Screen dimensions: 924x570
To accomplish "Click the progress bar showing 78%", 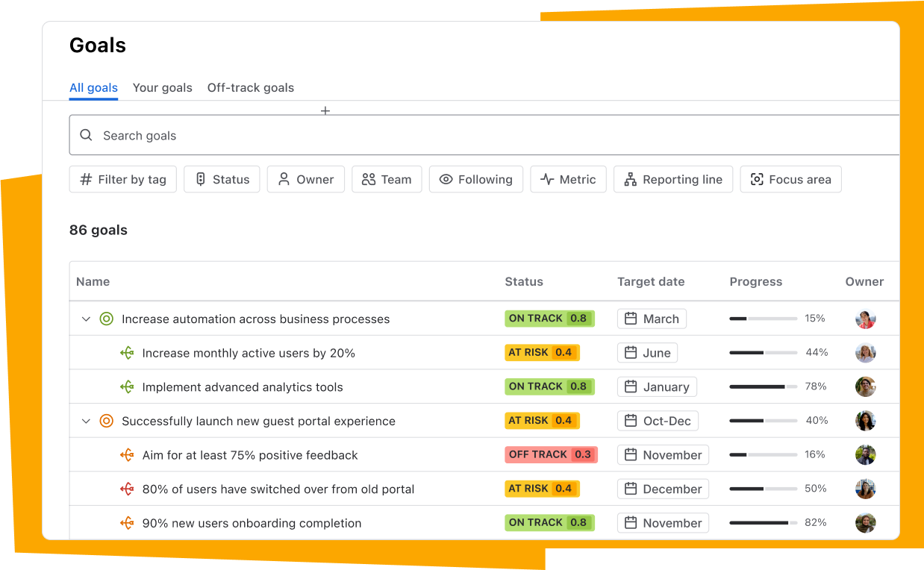I will pyautogui.click(x=763, y=386).
